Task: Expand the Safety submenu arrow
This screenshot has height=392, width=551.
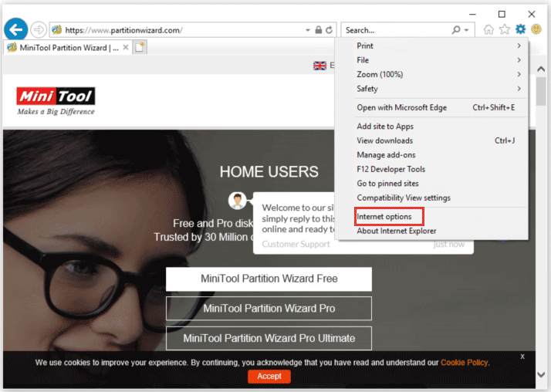Action: (x=519, y=89)
